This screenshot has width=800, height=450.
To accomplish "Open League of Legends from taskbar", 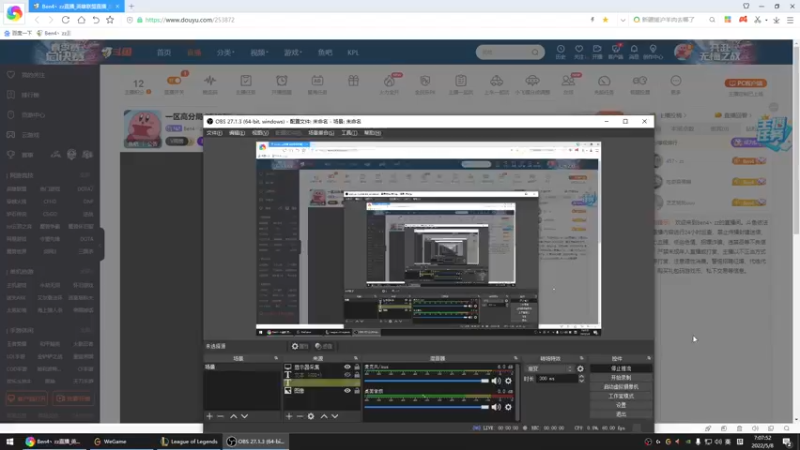I will coord(189,441).
